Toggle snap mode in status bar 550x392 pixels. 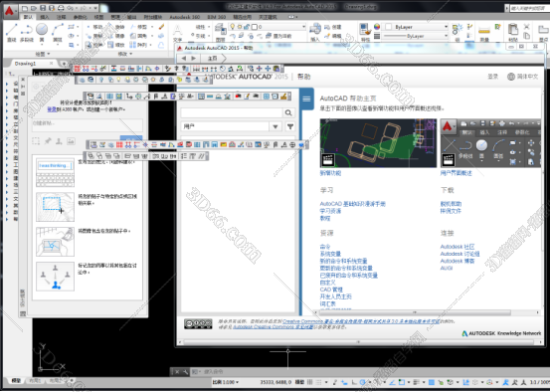click(319, 382)
